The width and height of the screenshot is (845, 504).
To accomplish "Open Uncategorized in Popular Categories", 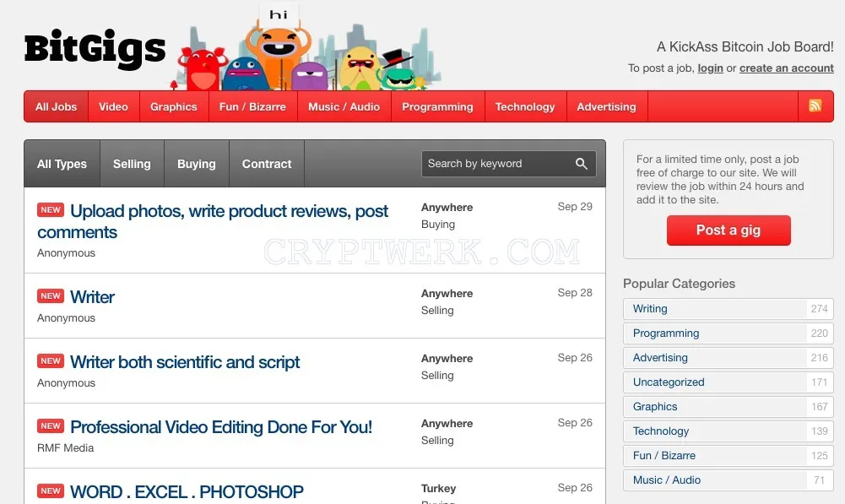I will 728,382.
